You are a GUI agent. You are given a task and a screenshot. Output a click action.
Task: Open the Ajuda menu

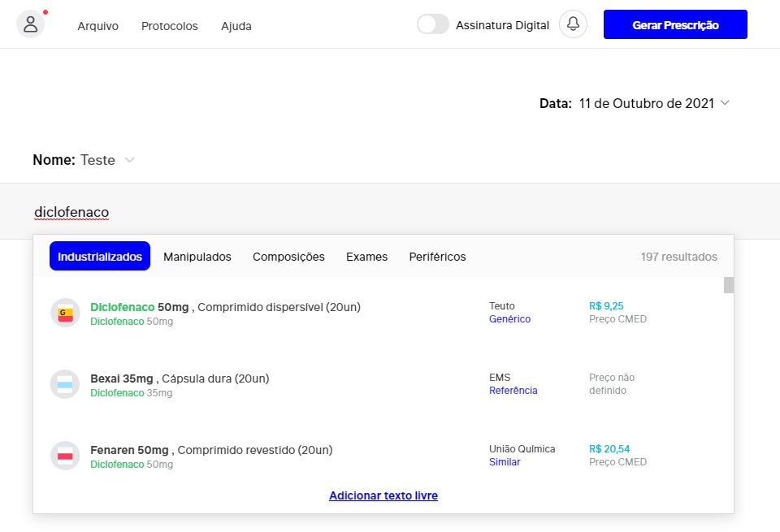[x=236, y=26]
